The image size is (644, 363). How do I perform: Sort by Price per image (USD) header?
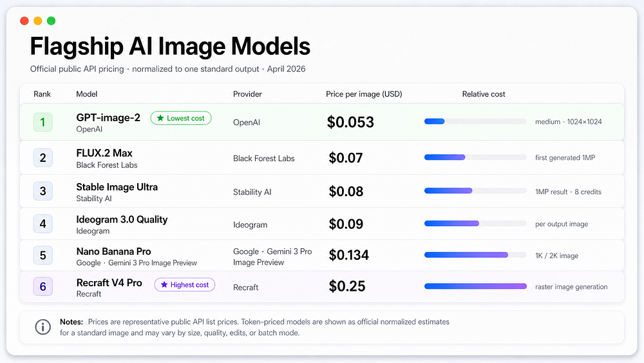pos(364,94)
